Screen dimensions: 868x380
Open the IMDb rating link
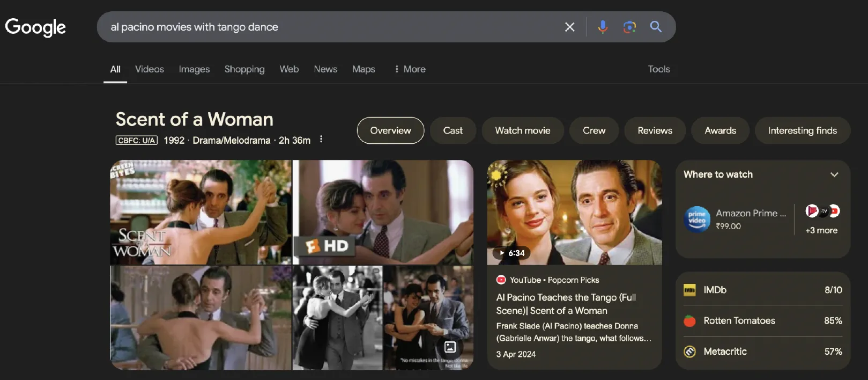pos(762,290)
